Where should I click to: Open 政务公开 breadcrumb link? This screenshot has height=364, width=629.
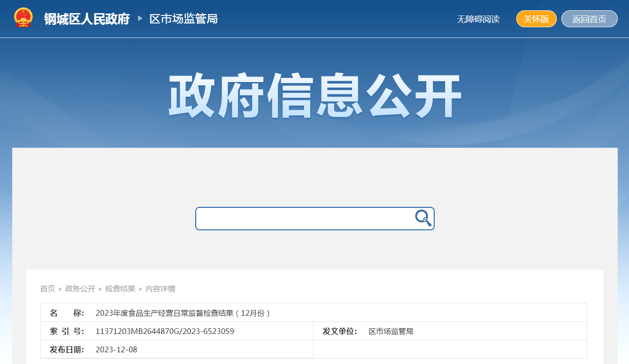(x=80, y=289)
